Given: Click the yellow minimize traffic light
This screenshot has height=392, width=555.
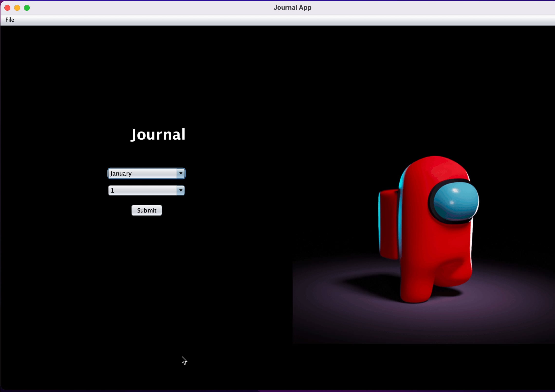Looking at the screenshot, I should click(17, 8).
